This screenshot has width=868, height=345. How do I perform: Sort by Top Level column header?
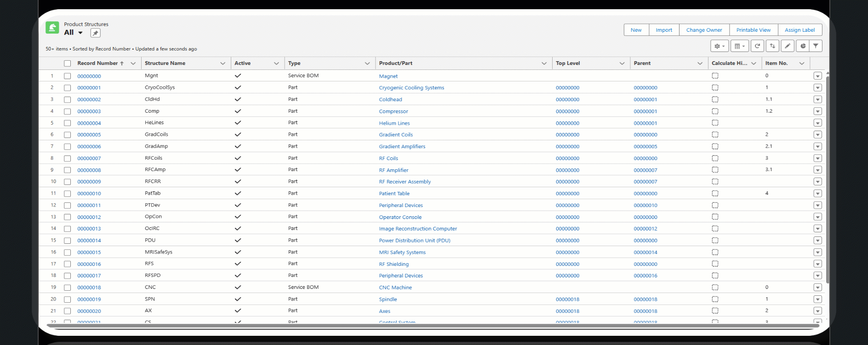(568, 63)
